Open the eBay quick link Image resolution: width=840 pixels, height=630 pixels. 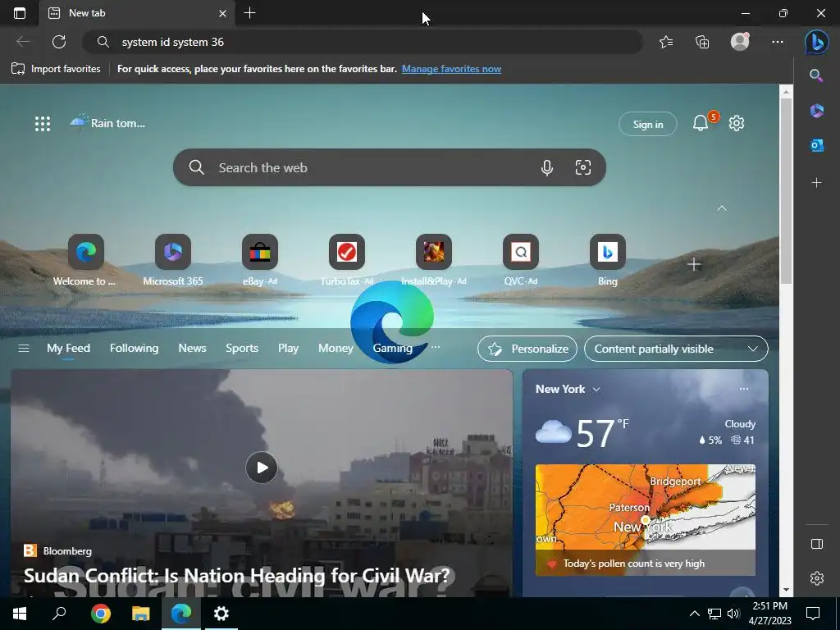click(259, 260)
